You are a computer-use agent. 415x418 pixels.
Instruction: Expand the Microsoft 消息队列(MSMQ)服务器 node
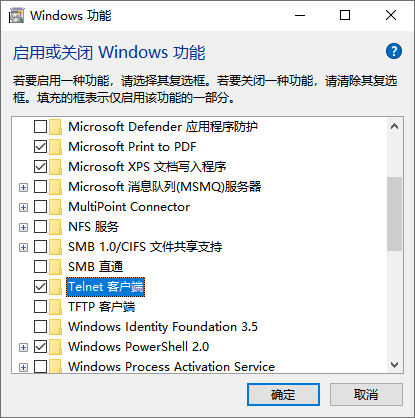click(x=23, y=187)
